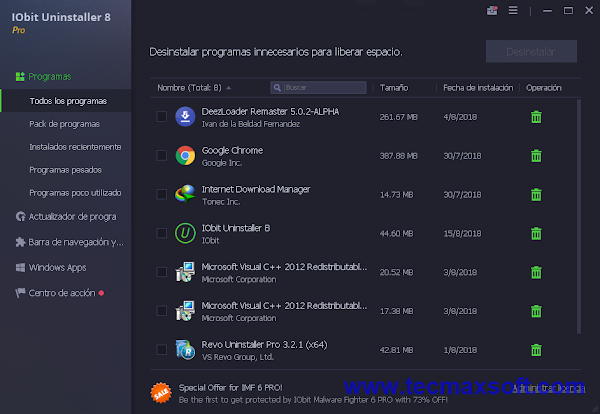
Task: Click installer icon of 20.52 MB Visual C++
Action: (185, 272)
